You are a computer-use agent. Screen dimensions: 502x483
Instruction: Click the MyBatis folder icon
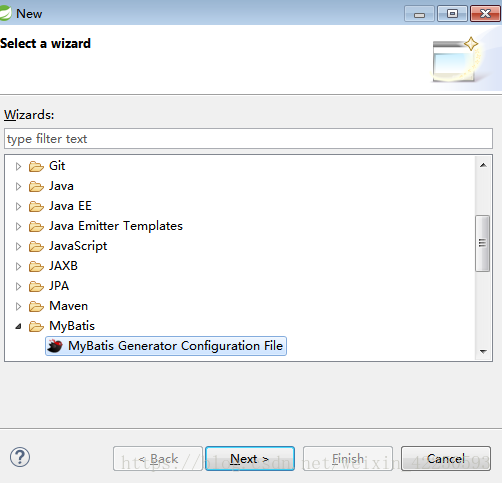point(36,326)
